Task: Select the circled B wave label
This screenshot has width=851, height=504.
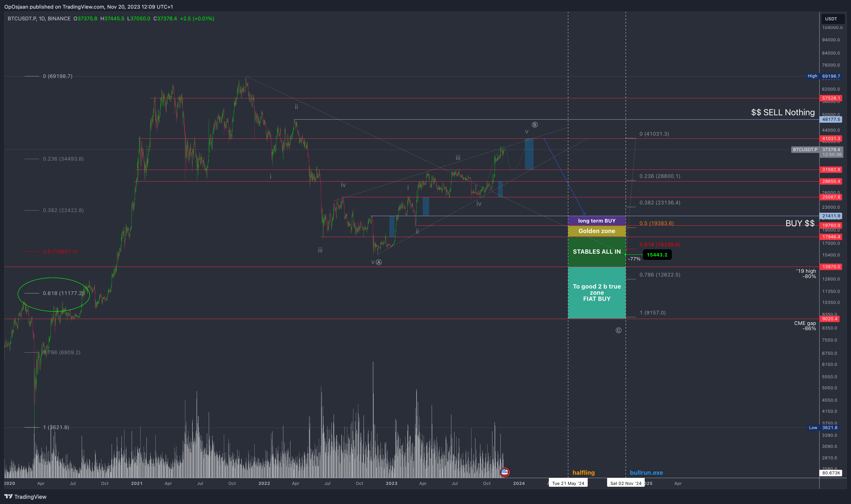Action: 535,125
